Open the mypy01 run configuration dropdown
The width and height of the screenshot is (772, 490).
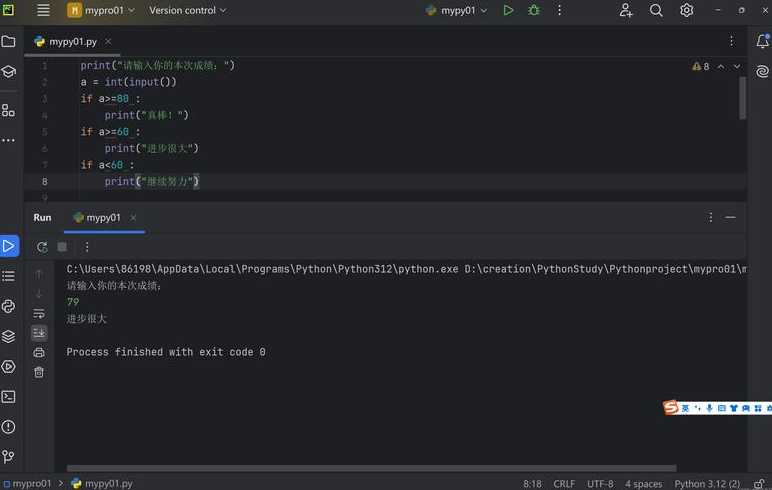pyautogui.click(x=456, y=10)
